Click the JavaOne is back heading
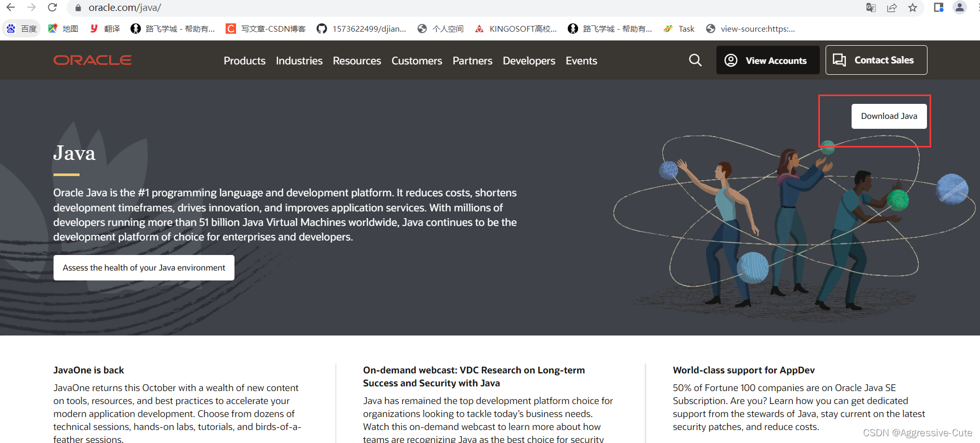This screenshot has height=443, width=980. (x=88, y=370)
